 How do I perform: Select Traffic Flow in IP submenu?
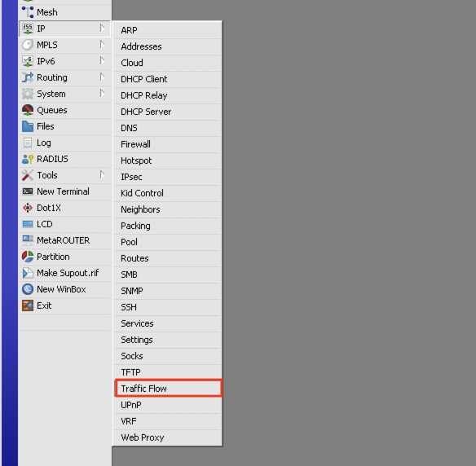(168, 389)
